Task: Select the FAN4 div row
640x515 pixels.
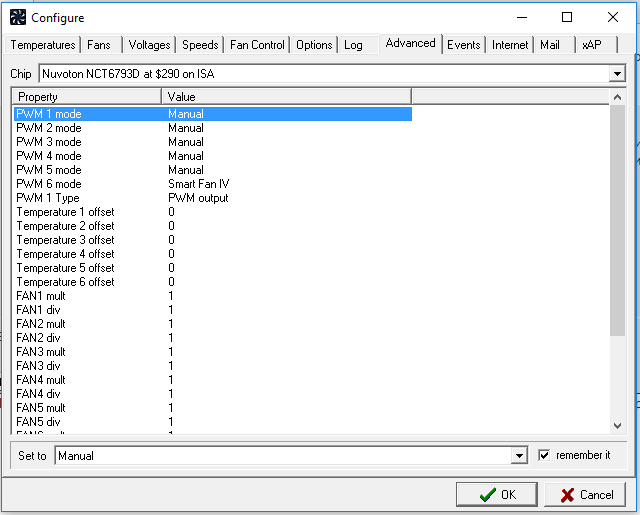Action: 213,394
